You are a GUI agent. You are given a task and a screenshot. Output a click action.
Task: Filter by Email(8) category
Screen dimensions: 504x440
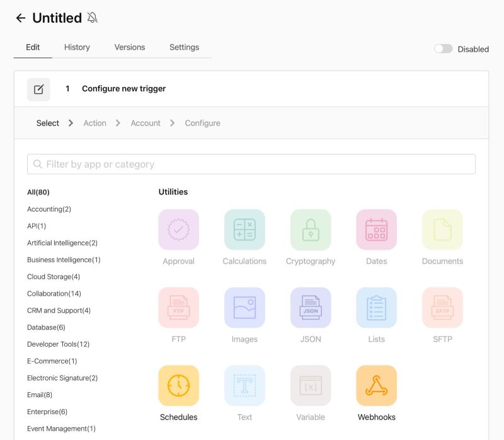pos(40,395)
